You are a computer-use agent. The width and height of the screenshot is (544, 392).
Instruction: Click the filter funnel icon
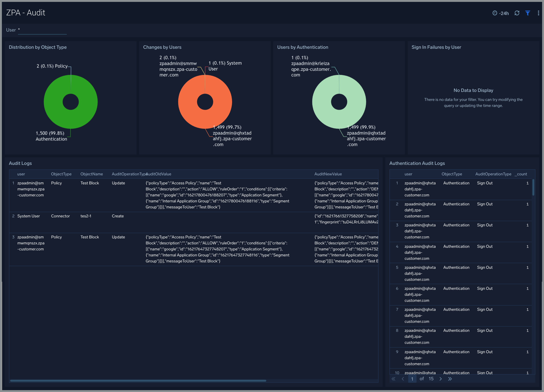[x=528, y=11]
